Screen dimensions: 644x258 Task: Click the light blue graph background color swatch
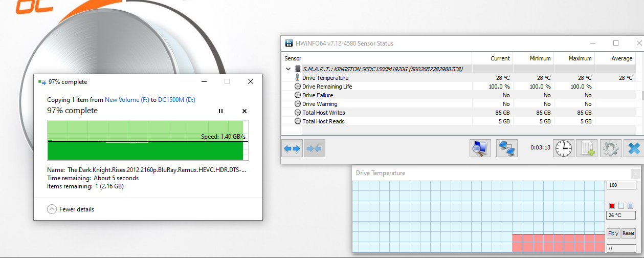tap(621, 206)
